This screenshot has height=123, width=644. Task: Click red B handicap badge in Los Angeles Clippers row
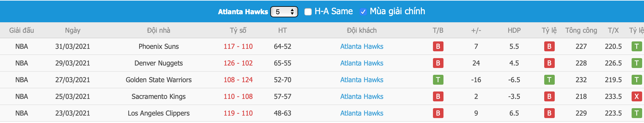coord(549,113)
